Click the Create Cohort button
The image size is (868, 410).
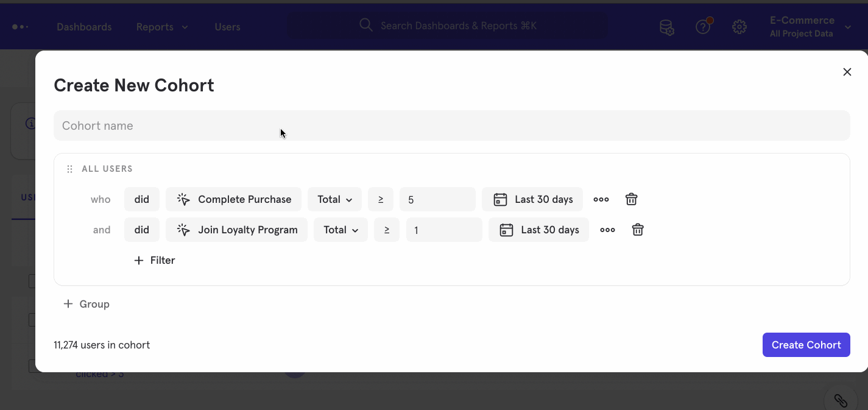click(806, 345)
